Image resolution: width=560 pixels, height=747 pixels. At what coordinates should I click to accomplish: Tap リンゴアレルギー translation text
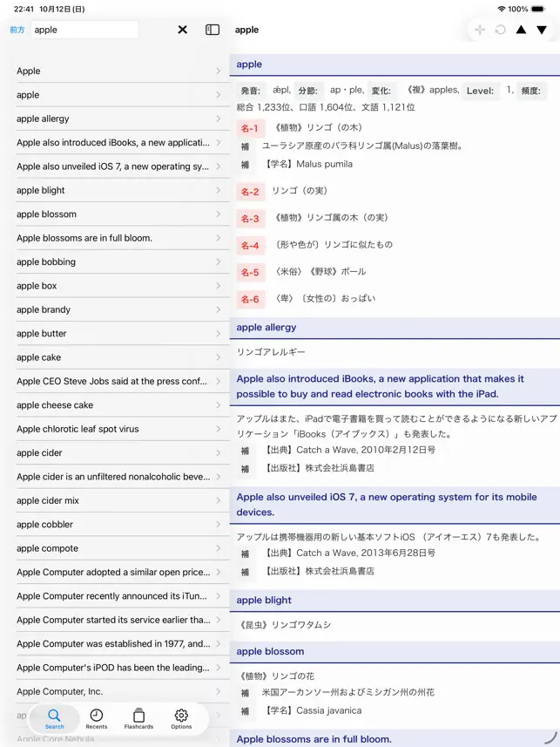(x=271, y=352)
